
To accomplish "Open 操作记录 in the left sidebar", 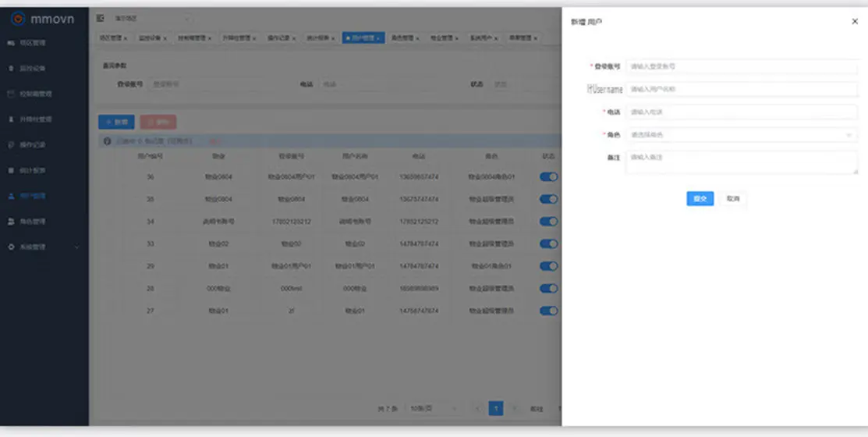I will 32,144.
